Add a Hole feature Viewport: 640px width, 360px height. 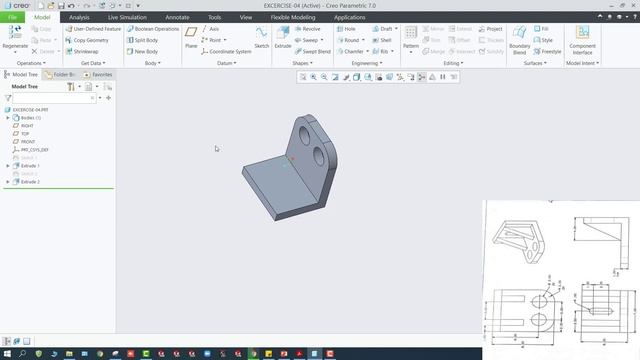tap(346, 29)
